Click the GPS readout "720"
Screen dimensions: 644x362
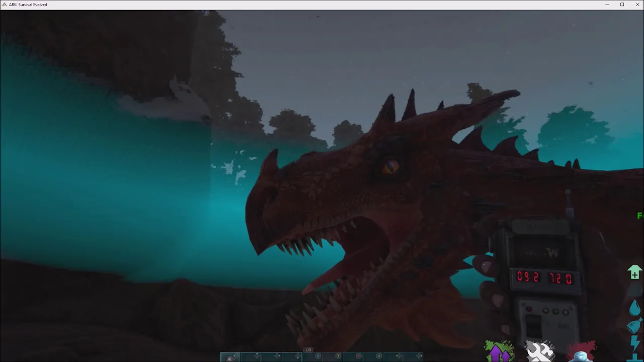pyautogui.click(x=561, y=278)
